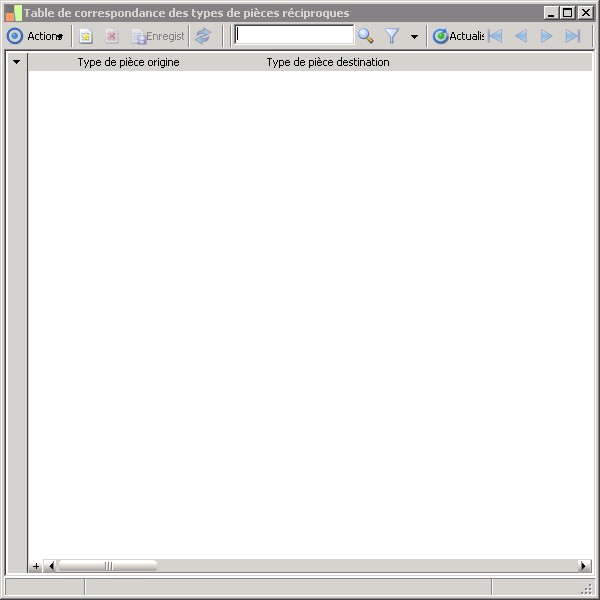The image size is (600, 600).
Task: Click the funnel filter icon
Action: pos(392,36)
